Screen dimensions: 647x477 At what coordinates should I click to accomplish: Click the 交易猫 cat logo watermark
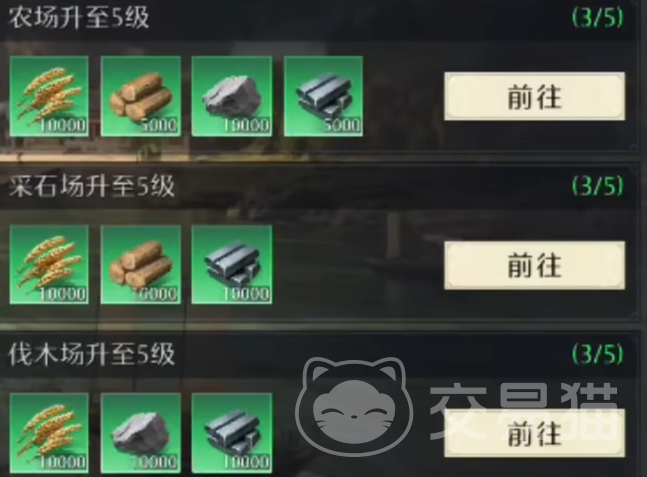(x=354, y=408)
